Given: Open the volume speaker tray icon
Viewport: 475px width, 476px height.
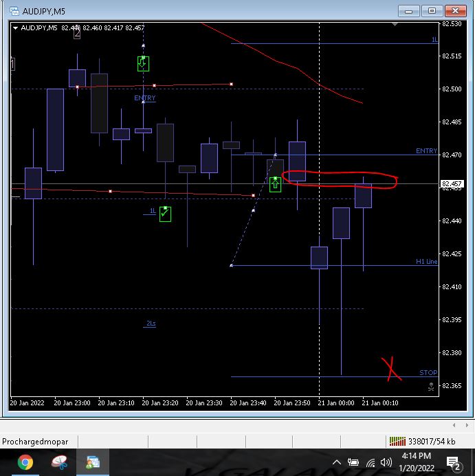Looking at the screenshot, I should [386, 462].
